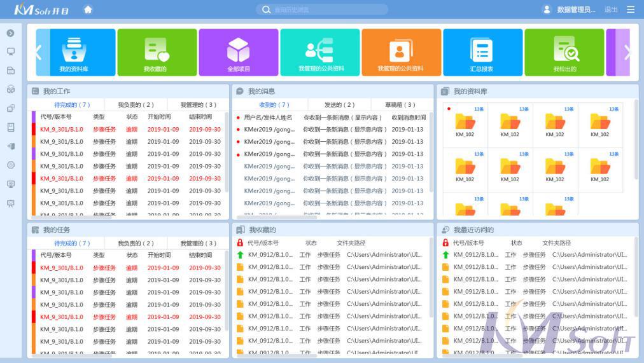The image size is (644, 363).
Task: Click the home icon in top bar
Action: (x=88, y=10)
